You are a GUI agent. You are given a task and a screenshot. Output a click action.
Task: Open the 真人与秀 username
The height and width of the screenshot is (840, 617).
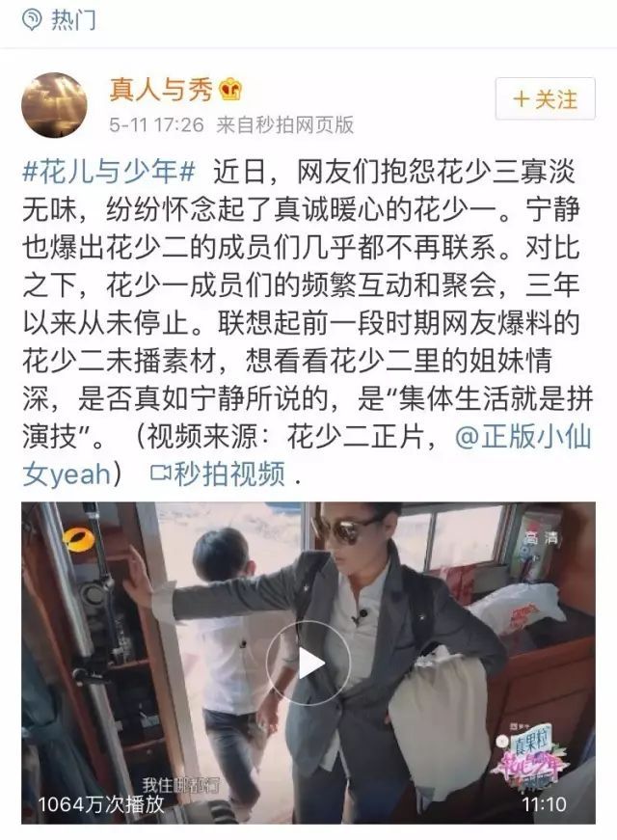tap(161, 89)
